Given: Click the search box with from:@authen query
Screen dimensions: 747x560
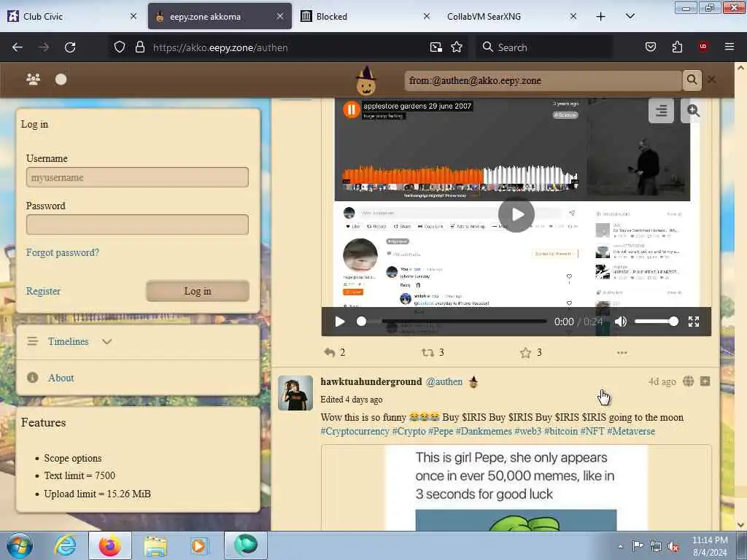Looking at the screenshot, I should [x=543, y=80].
